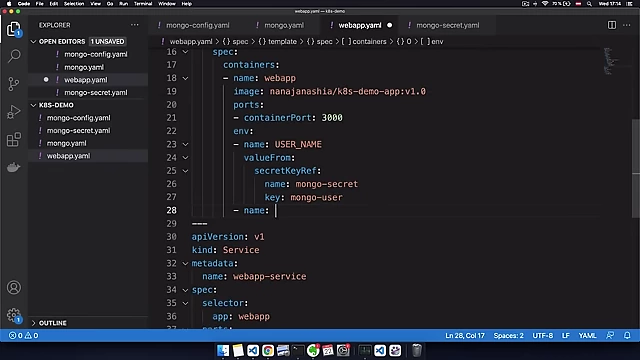Click the errors and warnings status indicator
Image resolution: width=640 pixels, height=360 pixels.
tap(24, 336)
